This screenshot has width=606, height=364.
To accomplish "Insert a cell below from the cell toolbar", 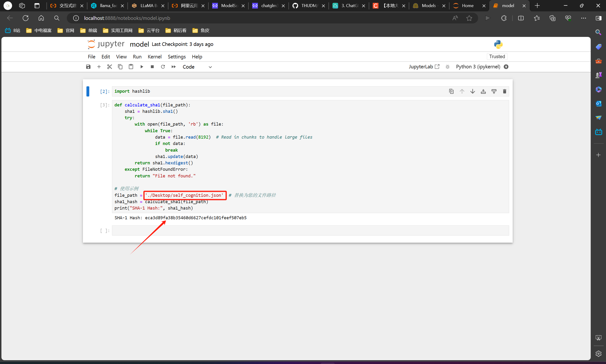I will tap(494, 91).
